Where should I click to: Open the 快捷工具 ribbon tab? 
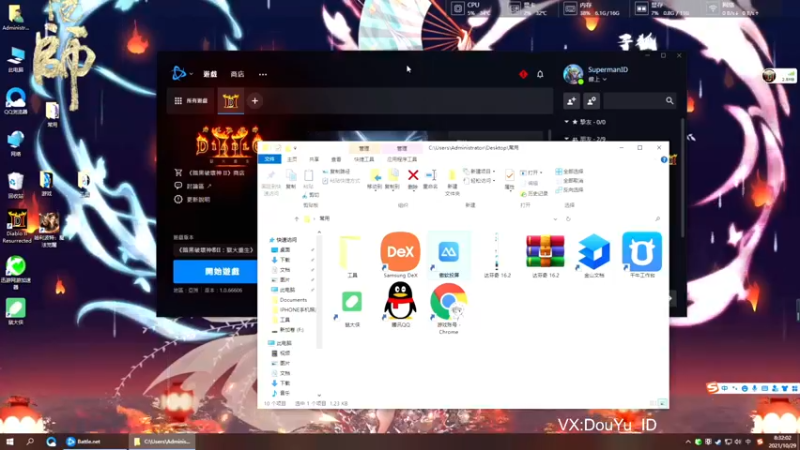tap(364, 159)
